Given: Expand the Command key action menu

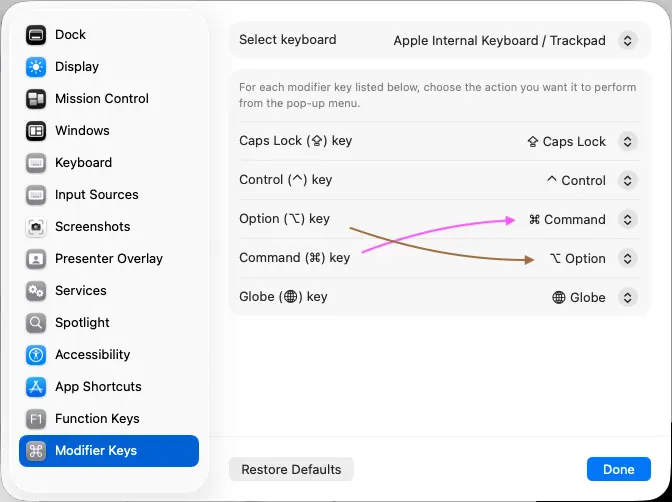Looking at the screenshot, I should pos(627,259).
